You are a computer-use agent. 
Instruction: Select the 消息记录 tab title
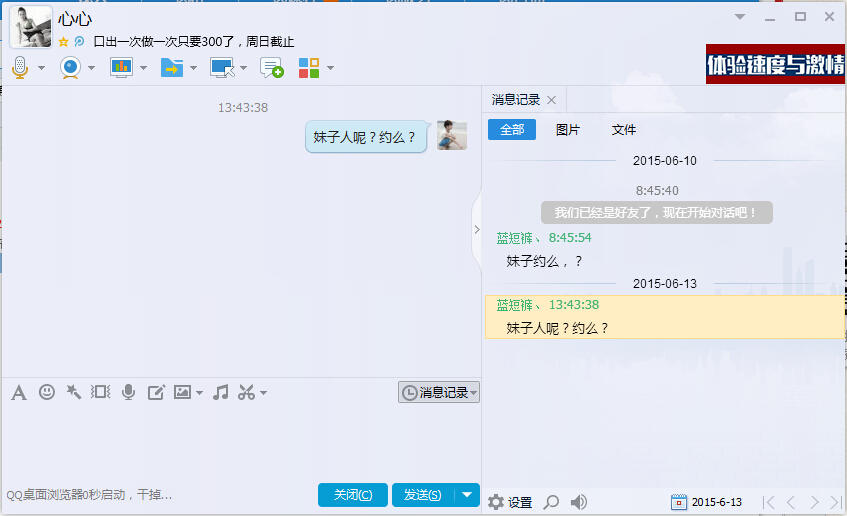click(x=516, y=100)
